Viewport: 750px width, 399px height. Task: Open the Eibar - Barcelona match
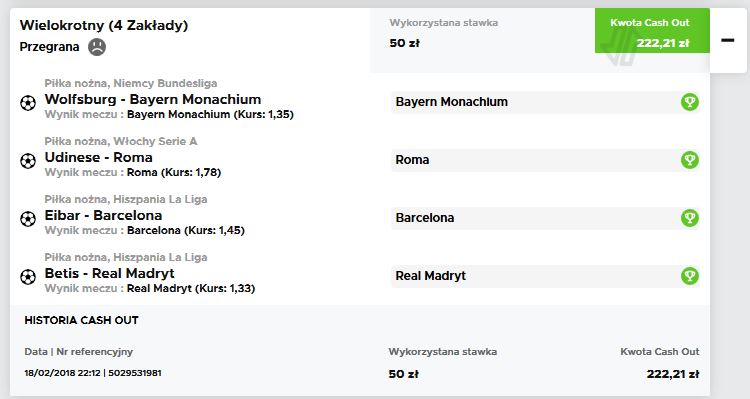click(103, 215)
